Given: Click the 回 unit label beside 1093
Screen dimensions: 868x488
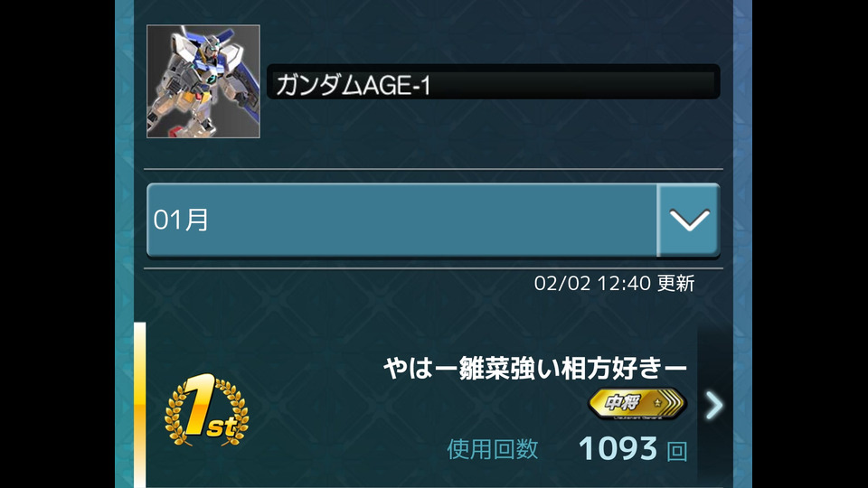Looking at the screenshot, I should point(676,451).
